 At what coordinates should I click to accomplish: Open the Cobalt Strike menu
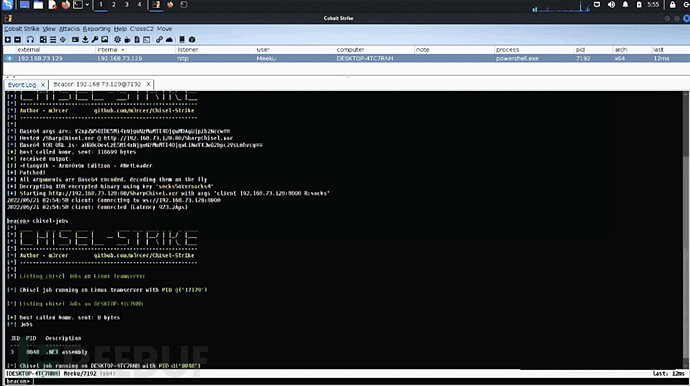click(22, 29)
